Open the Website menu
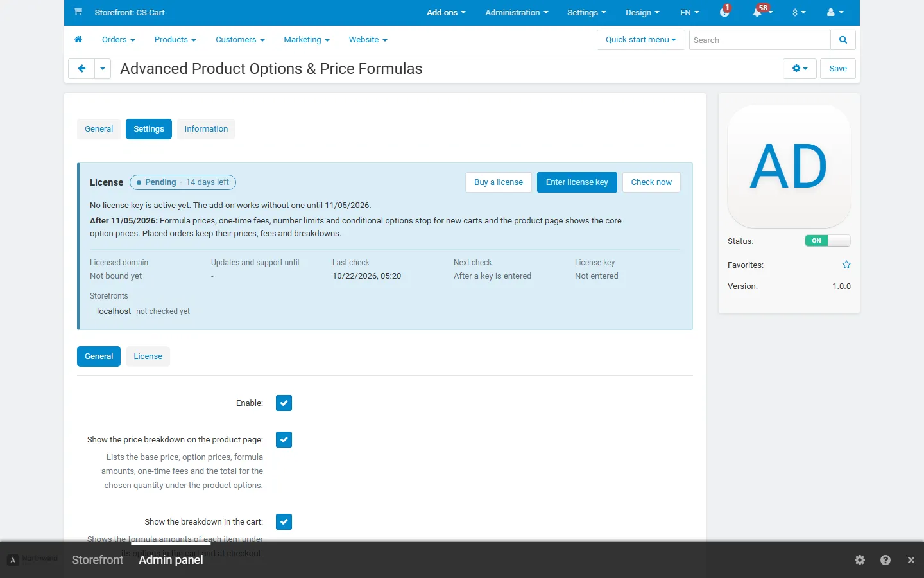 coord(368,40)
